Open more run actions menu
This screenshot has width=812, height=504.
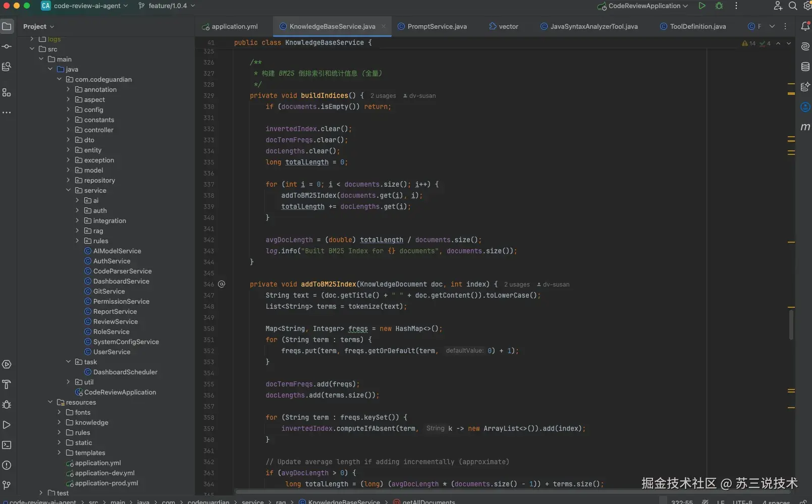pyautogui.click(x=736, y=6)
